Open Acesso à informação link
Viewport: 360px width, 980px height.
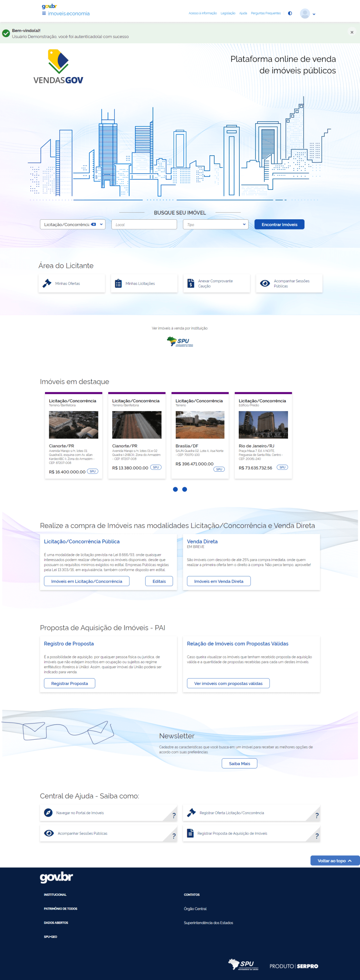click(202, 13)
